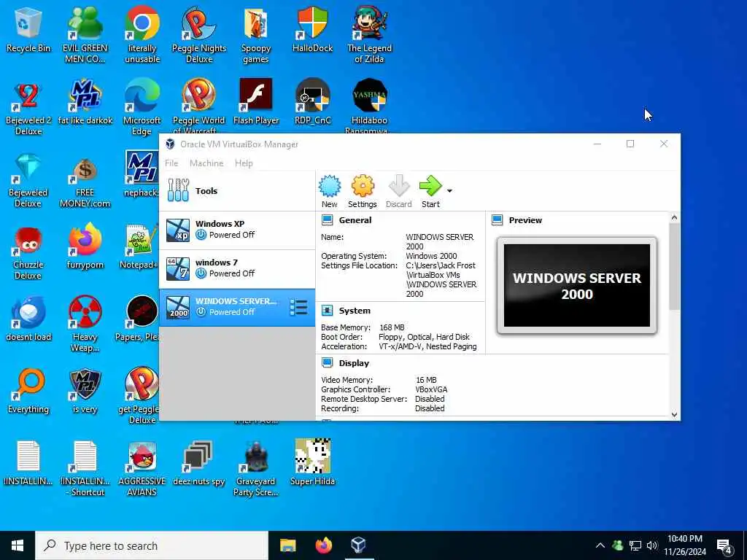The height and width of the screenshot is (560, 747).
Task: Open the Machine menu
Action: 206,163
